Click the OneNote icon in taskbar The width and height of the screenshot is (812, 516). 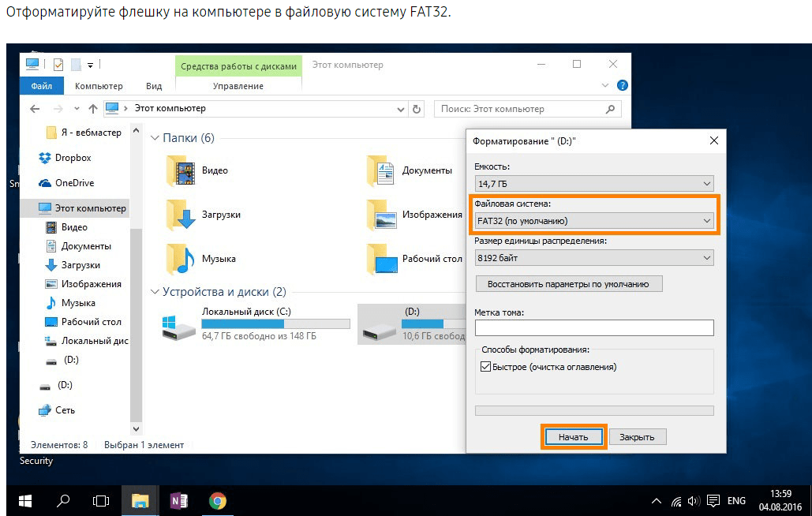click(179, 500)
